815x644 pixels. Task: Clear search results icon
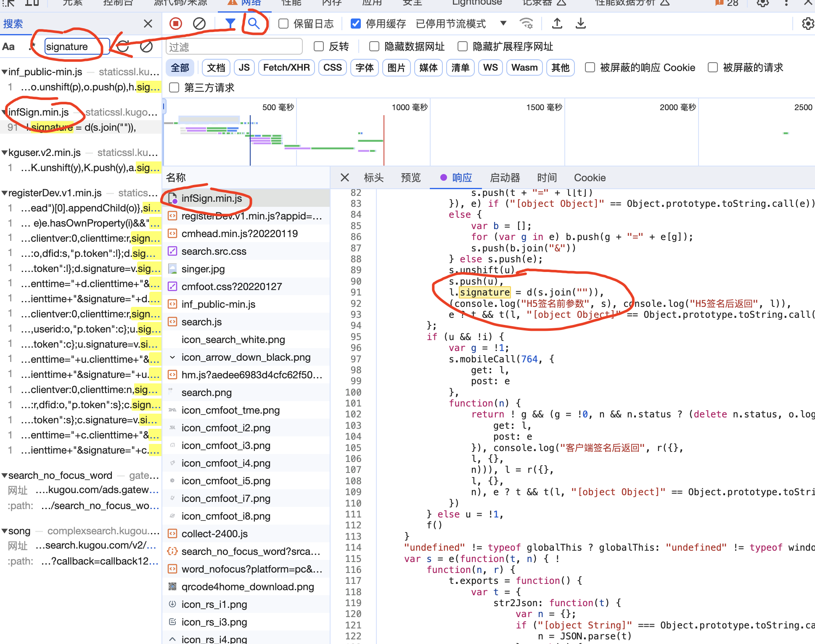coord(146,47)
